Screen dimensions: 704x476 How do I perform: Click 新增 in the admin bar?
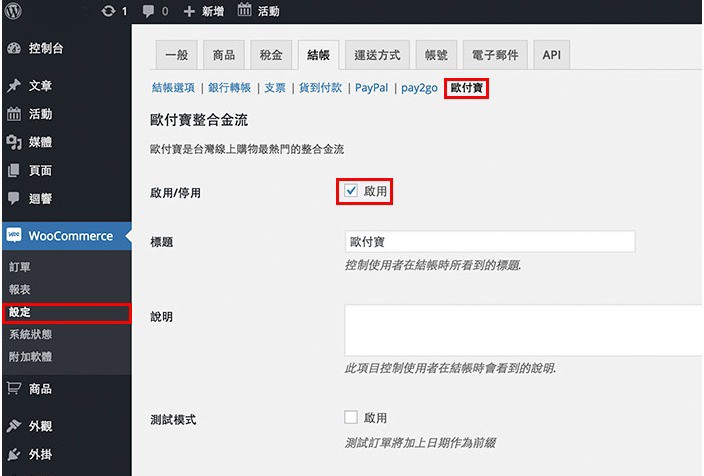pos(213,11)
